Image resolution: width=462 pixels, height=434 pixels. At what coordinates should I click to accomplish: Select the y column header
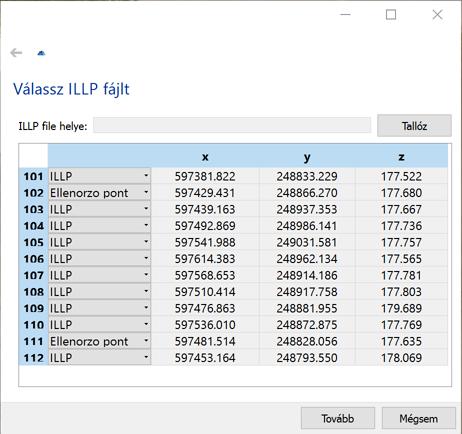(307, 156)
